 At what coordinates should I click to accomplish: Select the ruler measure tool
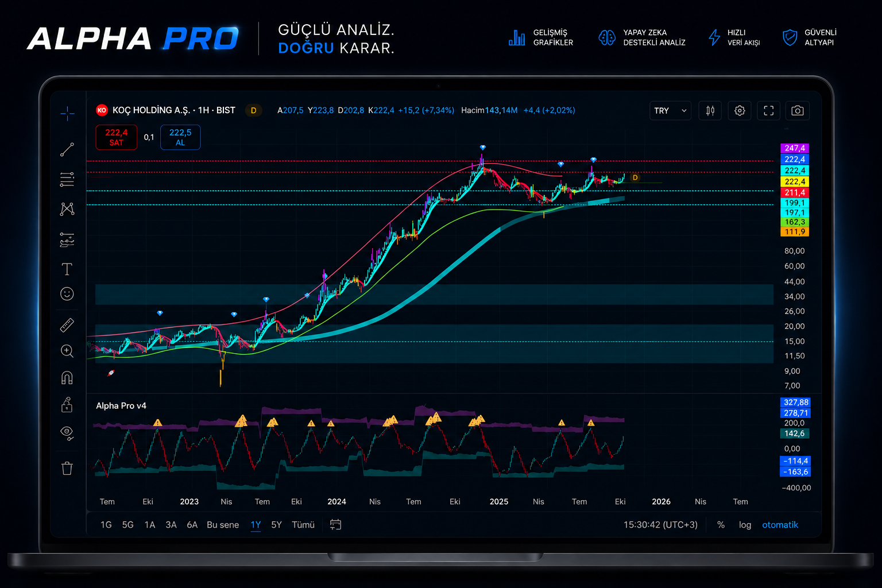pyautogui.click(x=67, y=326)
